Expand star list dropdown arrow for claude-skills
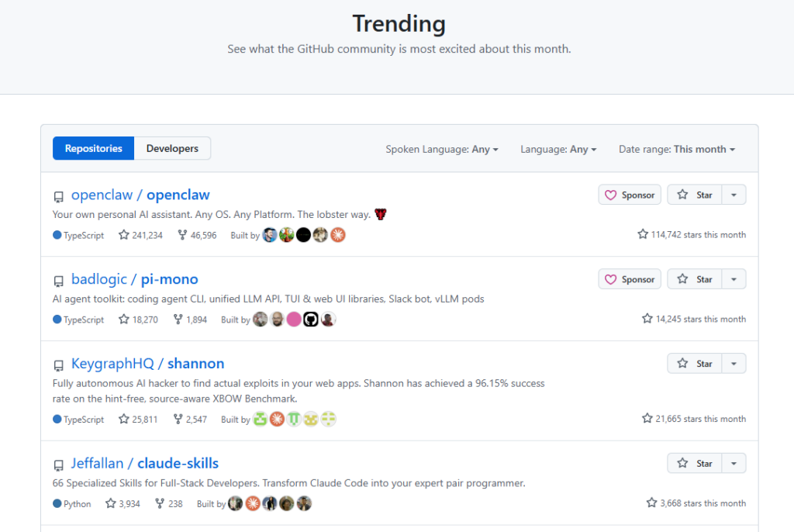Viewport: 794px width, 532px height. (x=734, y=464)
